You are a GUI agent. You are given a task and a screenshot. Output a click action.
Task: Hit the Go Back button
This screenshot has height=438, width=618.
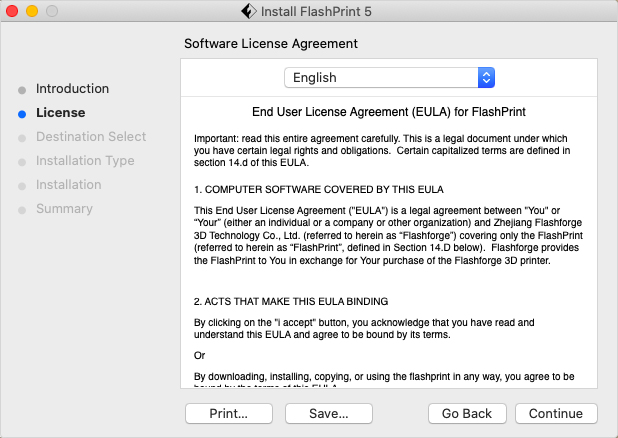[x=467, y=414]
